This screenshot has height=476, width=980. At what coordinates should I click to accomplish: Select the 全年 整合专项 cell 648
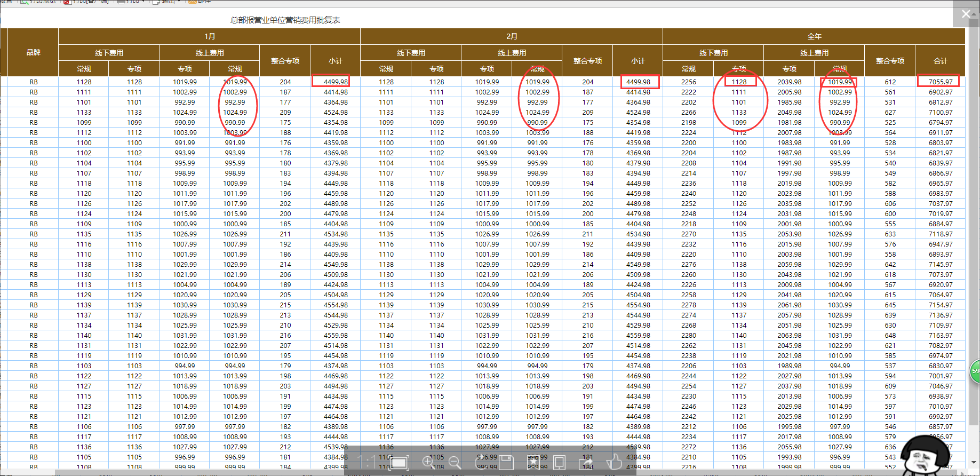tap(890, 336)
